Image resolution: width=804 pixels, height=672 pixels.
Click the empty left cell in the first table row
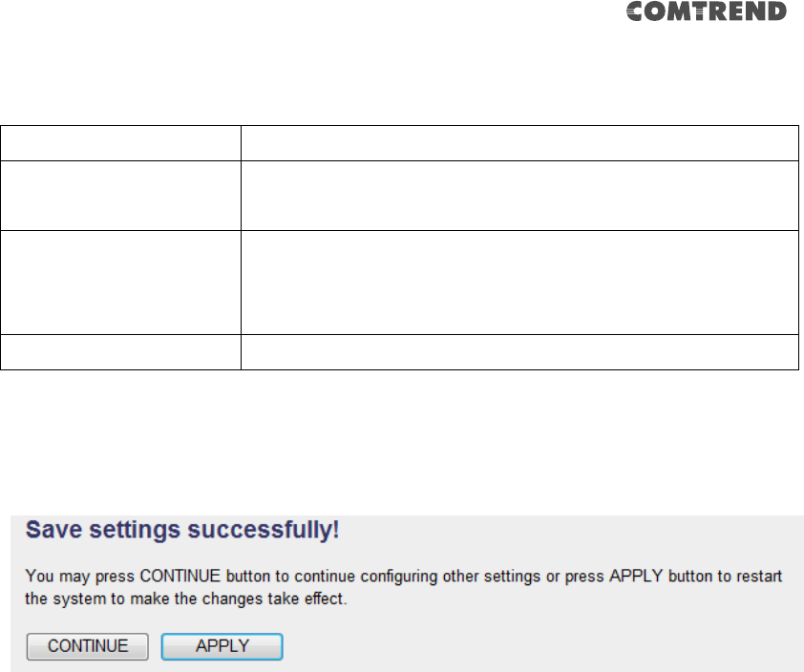click(x=120, y=143)
